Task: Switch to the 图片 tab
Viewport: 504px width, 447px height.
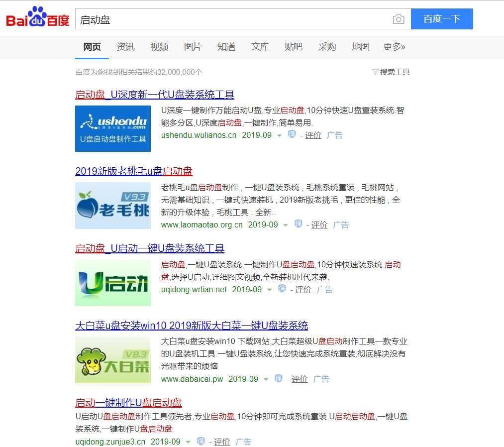Action: click(193, 47)
